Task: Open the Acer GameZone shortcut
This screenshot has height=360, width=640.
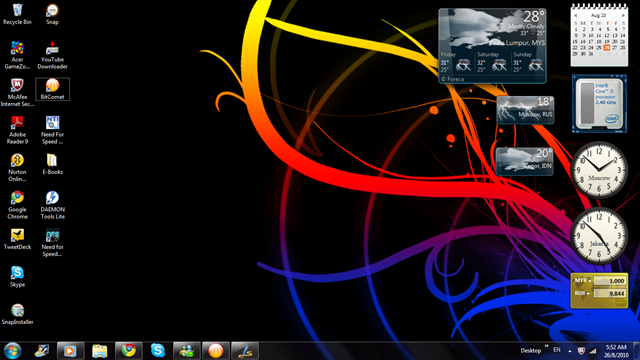Action: pyautogui.click(x=17, y=55)
